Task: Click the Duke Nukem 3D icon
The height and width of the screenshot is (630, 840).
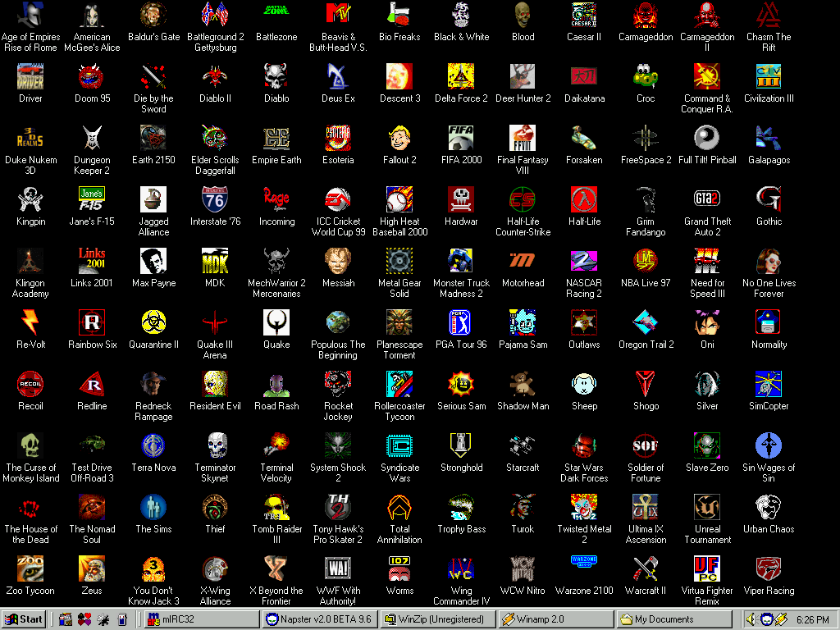Action: pyautogui.click(x=30, y=138)
